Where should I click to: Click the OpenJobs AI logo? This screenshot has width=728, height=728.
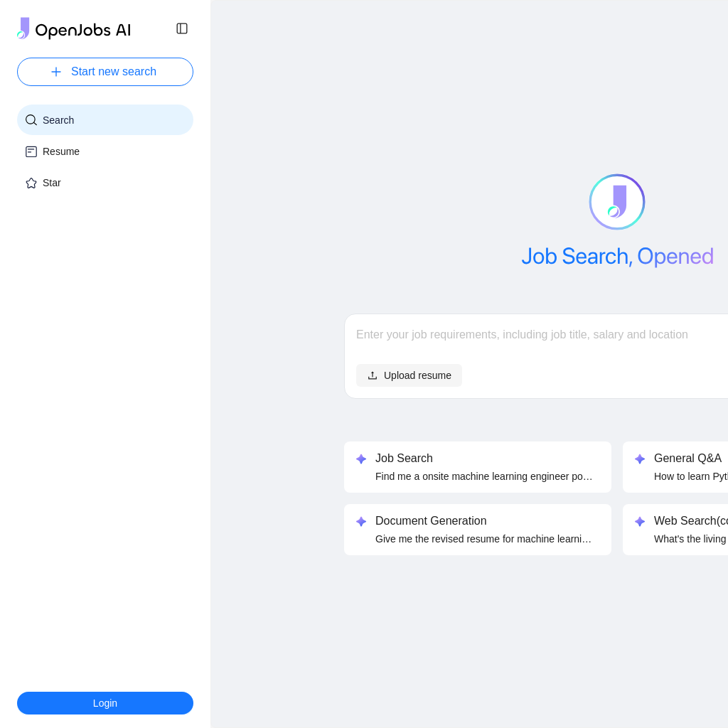[x=73, y=28]
